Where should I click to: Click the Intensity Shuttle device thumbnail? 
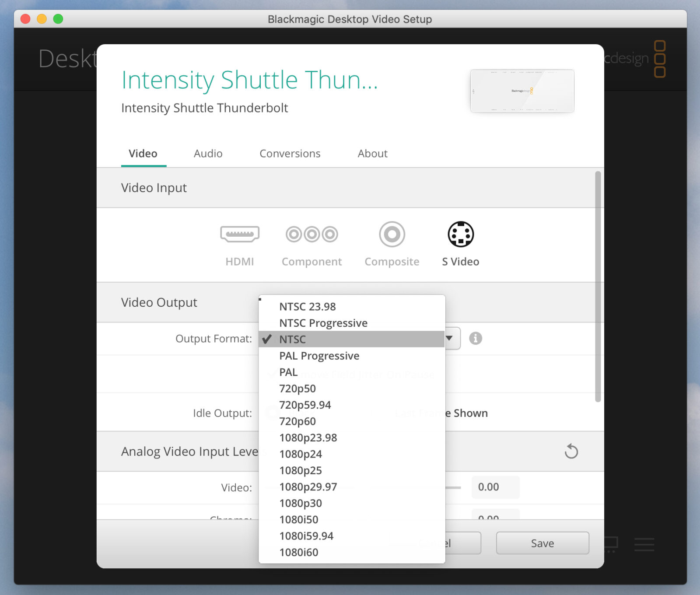click(x=522, y=91)
